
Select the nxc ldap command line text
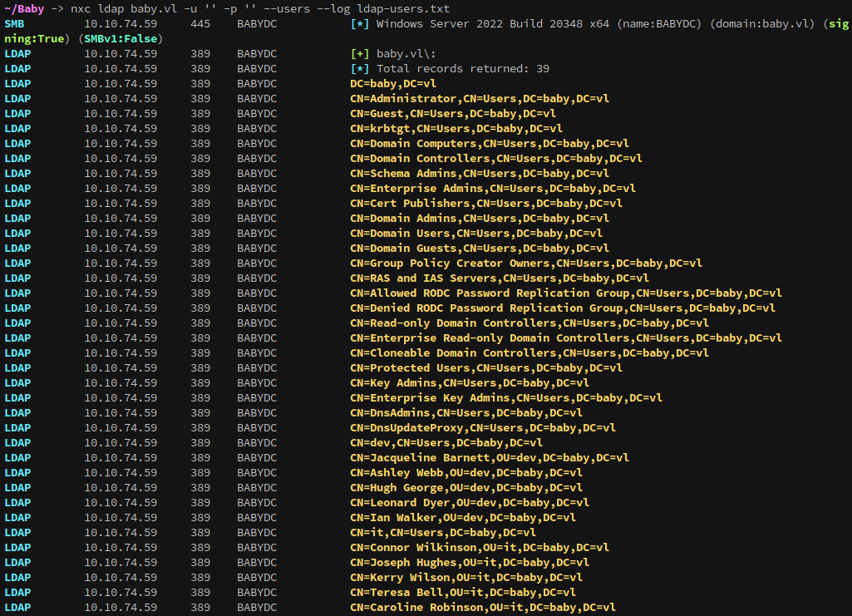point(259,8)
